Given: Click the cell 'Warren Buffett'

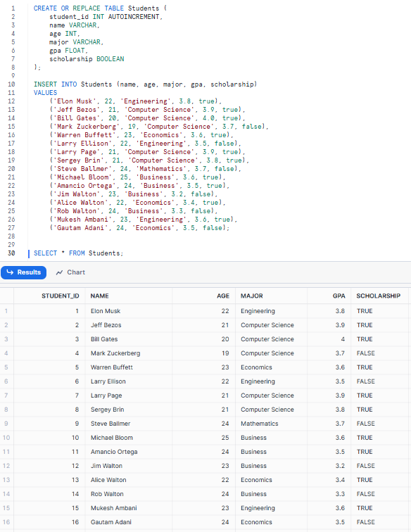Looking at the screenshot, I should [112, 367].
